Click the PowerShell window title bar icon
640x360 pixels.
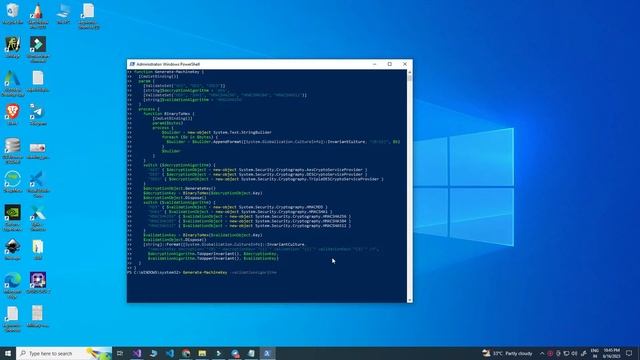tap(132, 64)
